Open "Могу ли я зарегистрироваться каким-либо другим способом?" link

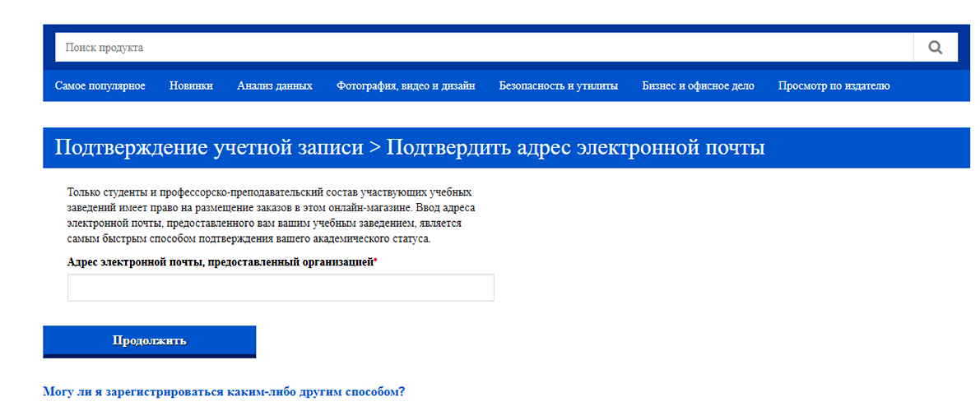(x=224, y=391)
